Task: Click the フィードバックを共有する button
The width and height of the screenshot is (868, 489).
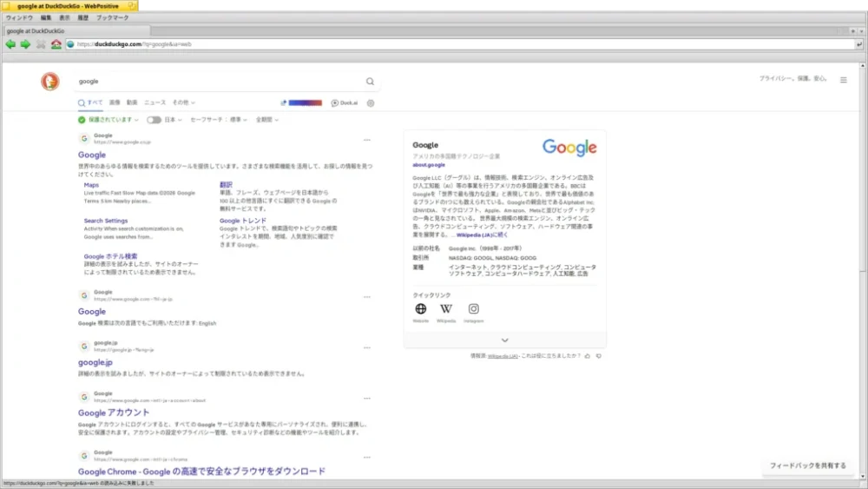Action: click(807, 466)
